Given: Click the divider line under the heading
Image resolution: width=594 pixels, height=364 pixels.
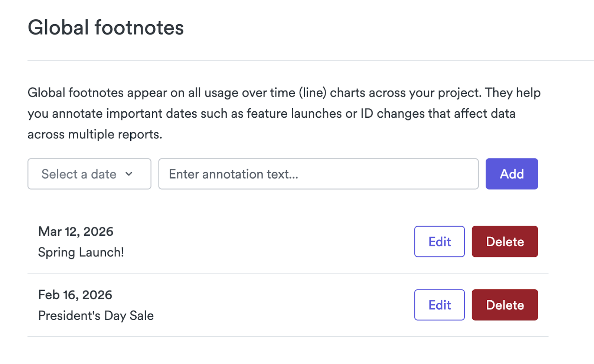Looking at the screenshot, I should coord(297,60).
